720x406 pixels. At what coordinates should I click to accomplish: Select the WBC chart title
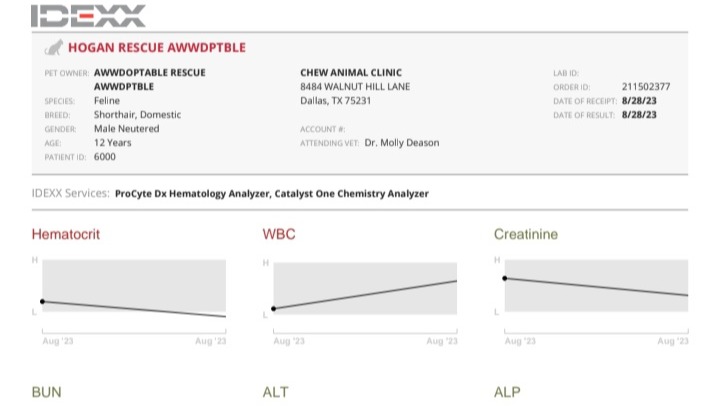coord(279,235)
